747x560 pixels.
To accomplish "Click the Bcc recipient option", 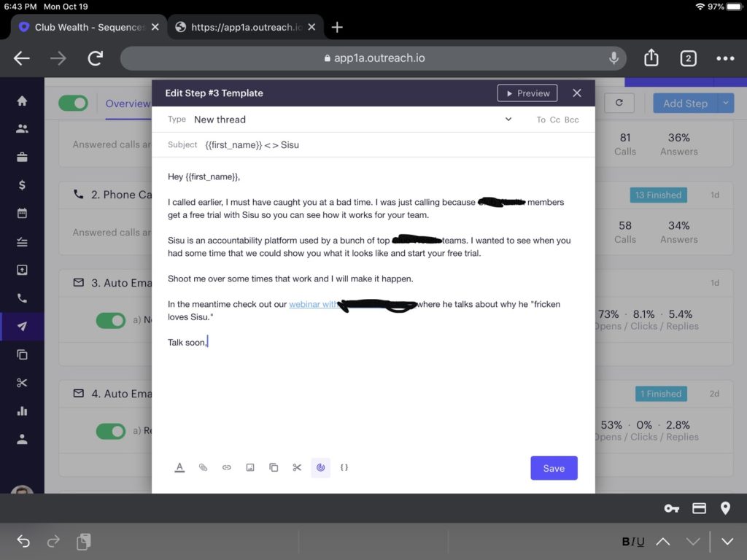I will click(572, 120).
